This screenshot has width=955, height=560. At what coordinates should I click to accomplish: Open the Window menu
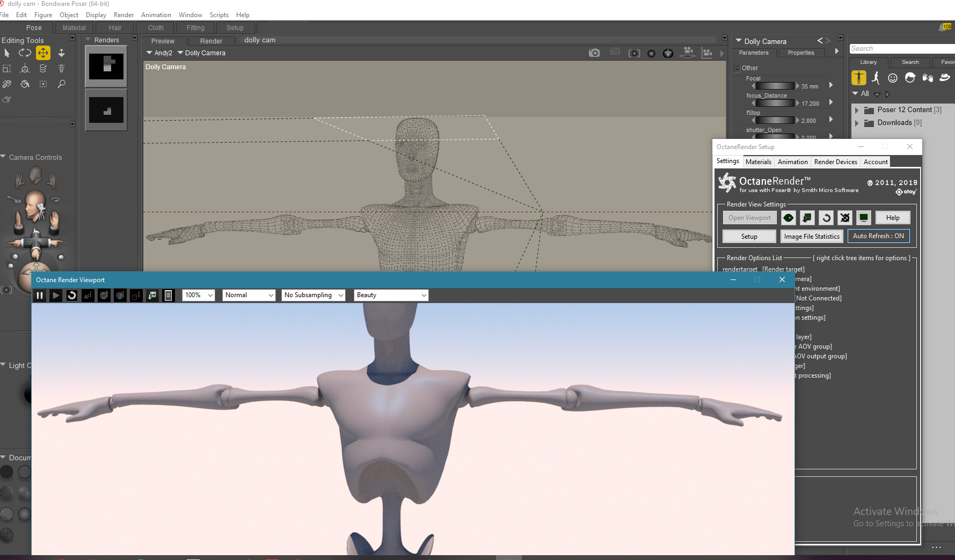191,15
